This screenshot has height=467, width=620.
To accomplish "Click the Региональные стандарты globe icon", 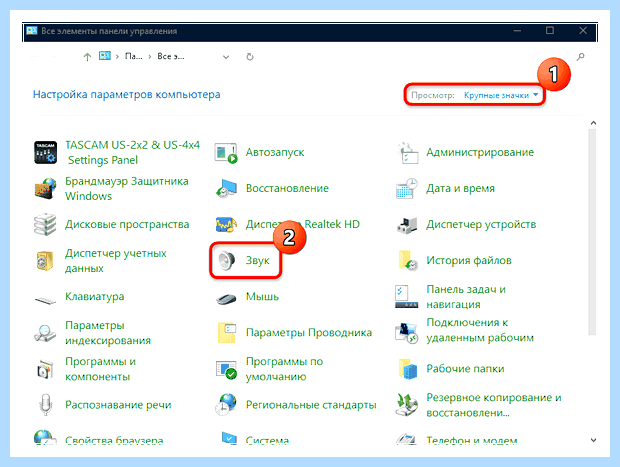I will pos(226,405).
